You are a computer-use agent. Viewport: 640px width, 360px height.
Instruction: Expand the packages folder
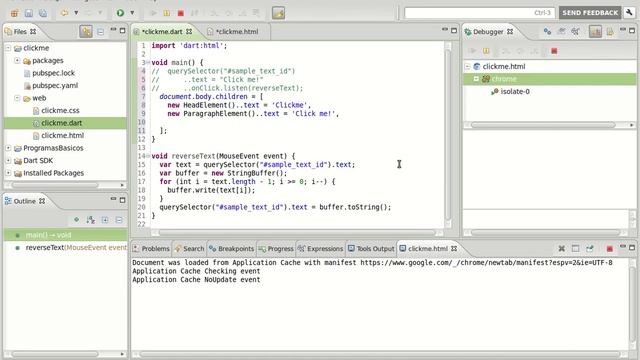pyautogui.click(x=17, y=60)
